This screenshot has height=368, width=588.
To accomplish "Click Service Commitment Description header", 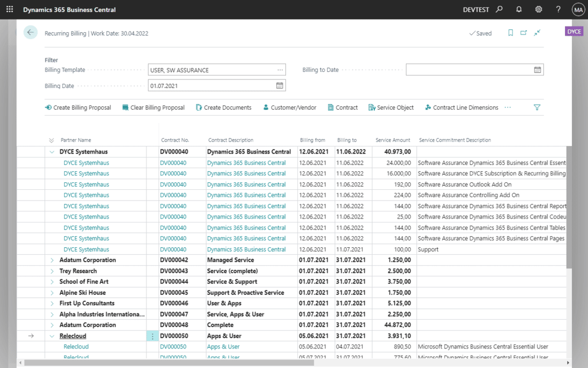I will pyautogui.click(x=455, y=140).
